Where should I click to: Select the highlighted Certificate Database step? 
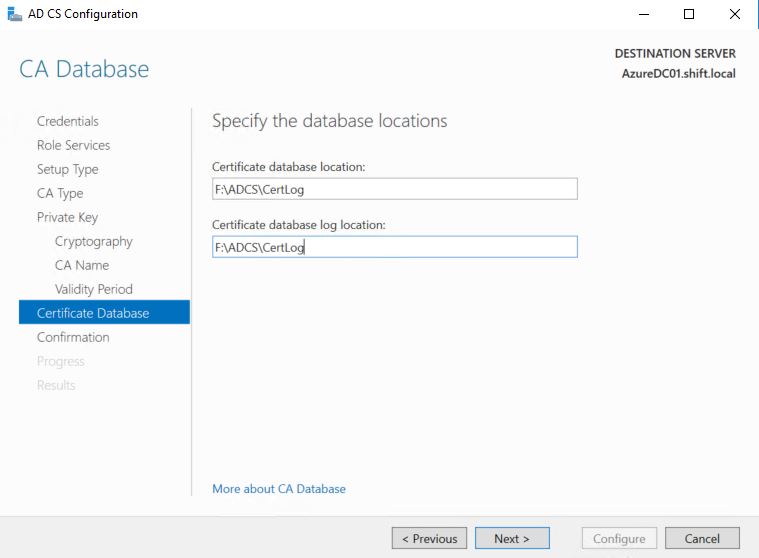coord(93,313)
